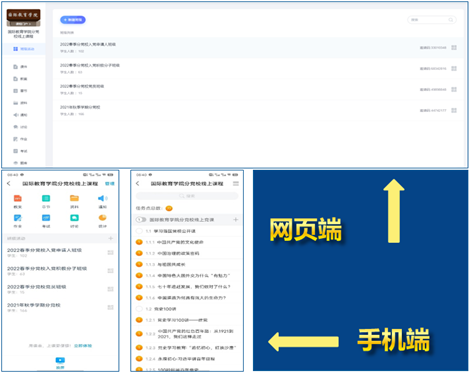Tap the plus icon on course title row
Image resolution: width=471 pixels, height=375 pixels.
235,220
